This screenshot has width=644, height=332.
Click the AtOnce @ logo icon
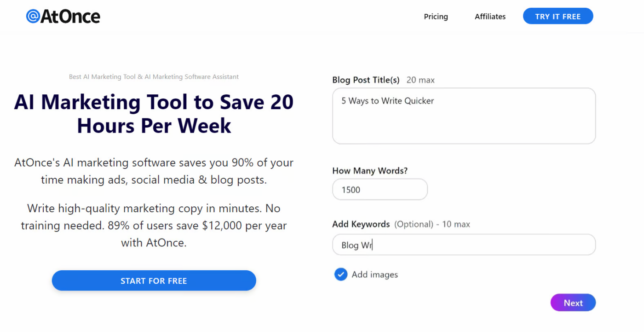33,17
